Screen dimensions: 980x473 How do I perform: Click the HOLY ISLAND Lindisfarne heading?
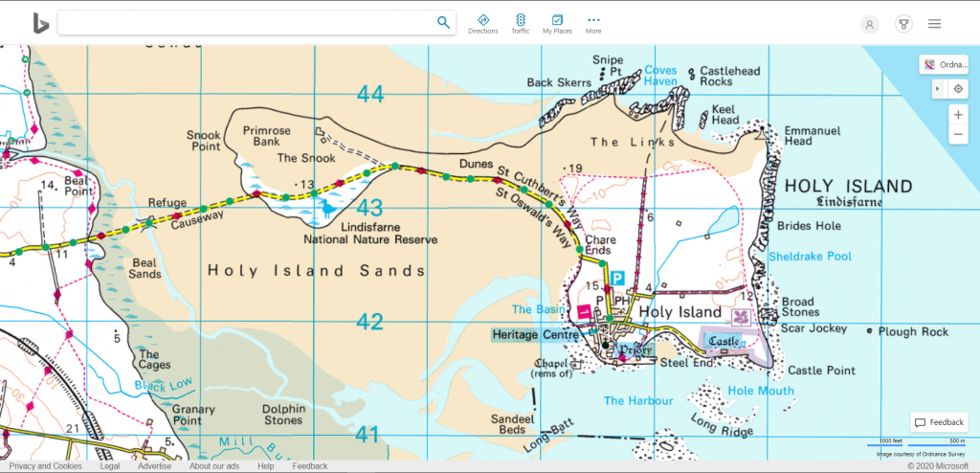click(x=848, y=192)
